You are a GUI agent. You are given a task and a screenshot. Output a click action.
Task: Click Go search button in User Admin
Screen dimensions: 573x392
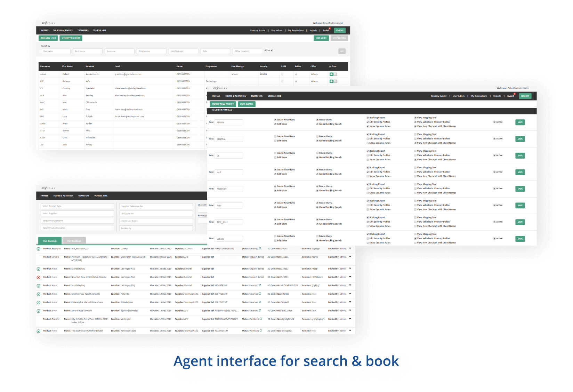pos(342,51)
